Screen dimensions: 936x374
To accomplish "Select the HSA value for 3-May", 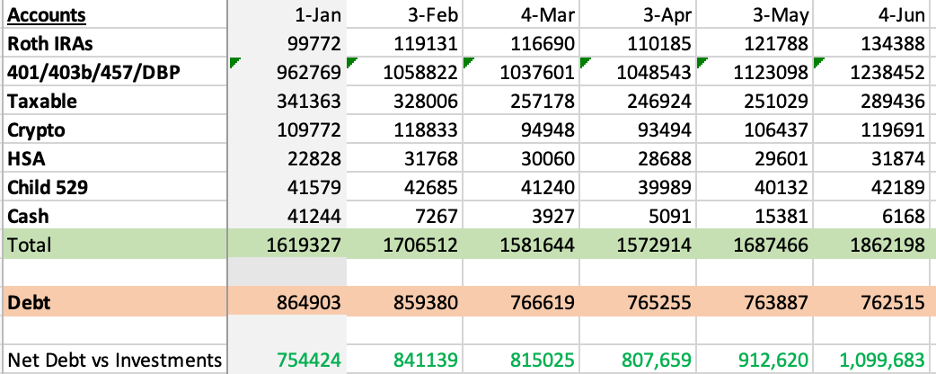I will tap(754, 158).
